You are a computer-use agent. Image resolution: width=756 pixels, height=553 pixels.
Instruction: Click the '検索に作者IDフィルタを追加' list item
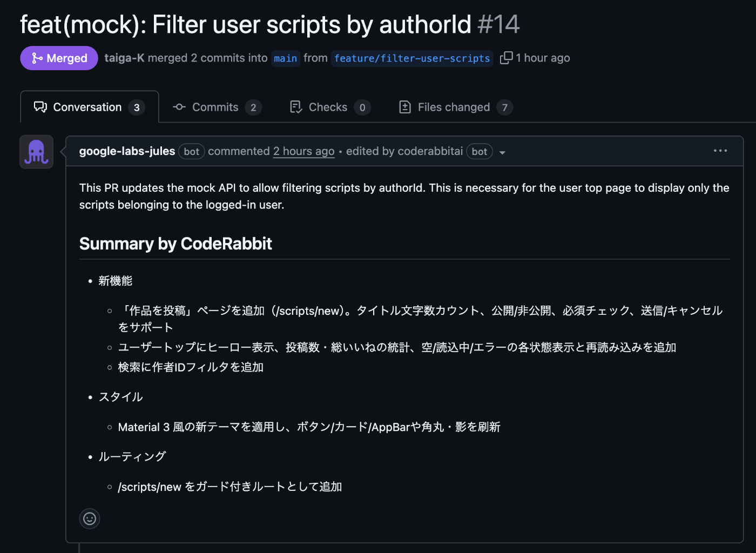191,367
